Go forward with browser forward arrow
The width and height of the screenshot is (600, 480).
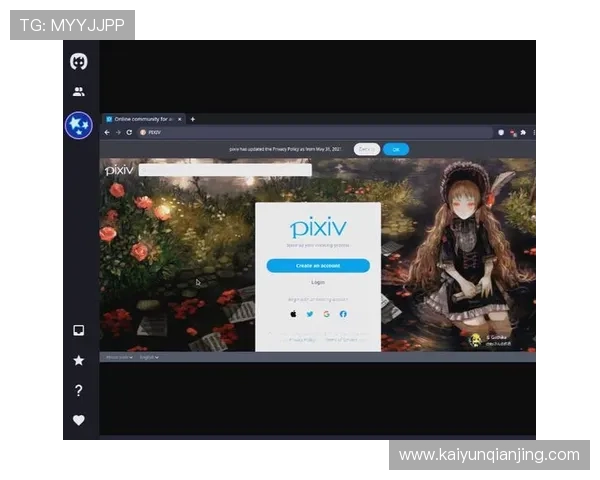tap(118, 132)
